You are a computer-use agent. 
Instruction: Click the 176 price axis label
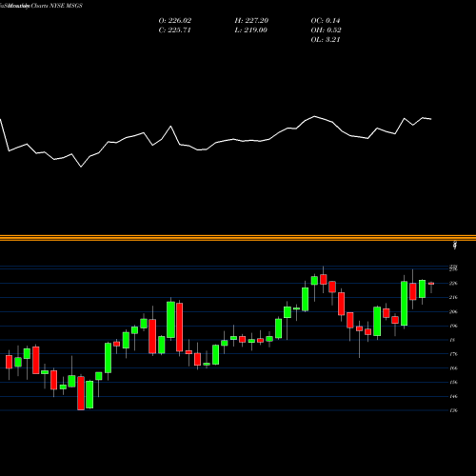point(454,354)
